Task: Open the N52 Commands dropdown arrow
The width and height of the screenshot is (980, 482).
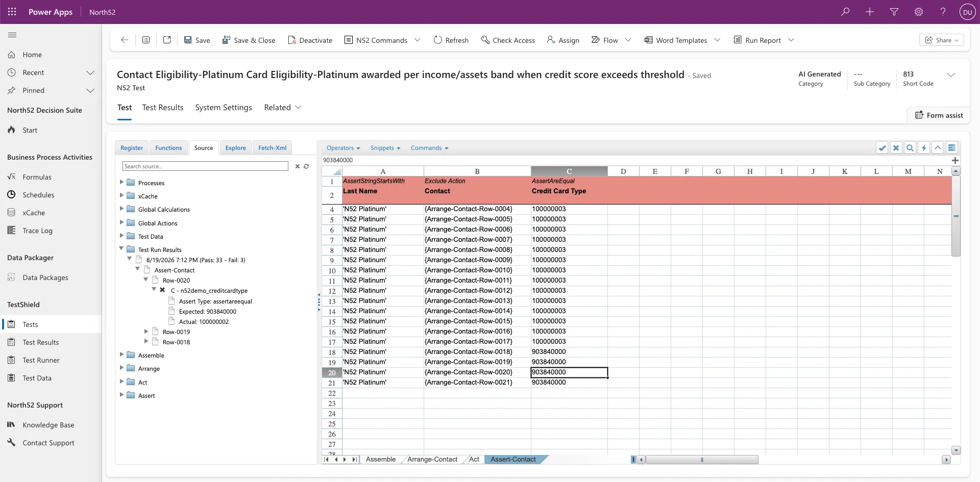Action: (x=417, y=40)
